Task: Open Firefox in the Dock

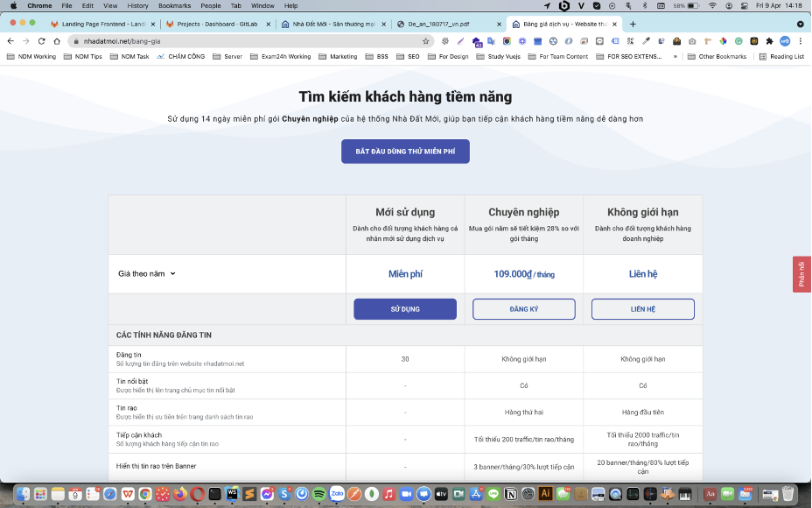Action: point(179,494)
